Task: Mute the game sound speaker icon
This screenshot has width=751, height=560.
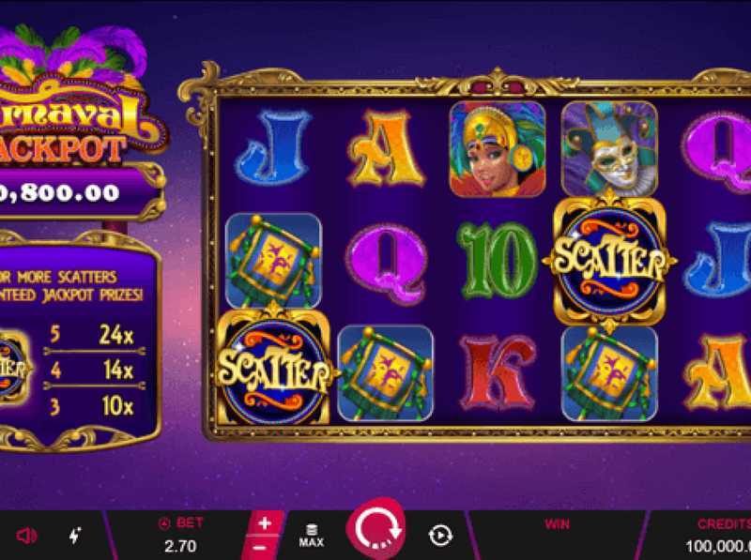Action: click(x=26, y=536)
